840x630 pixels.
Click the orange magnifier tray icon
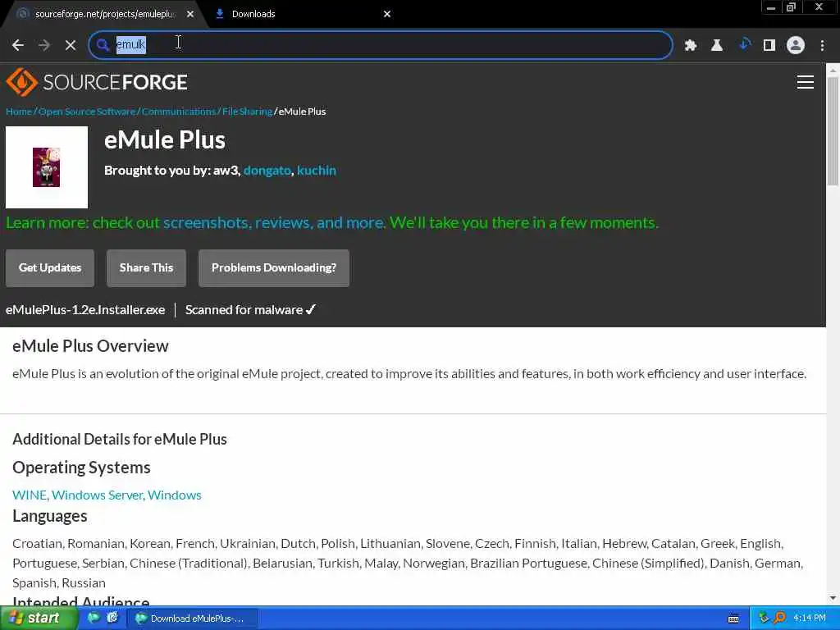(x=779, y=619)
